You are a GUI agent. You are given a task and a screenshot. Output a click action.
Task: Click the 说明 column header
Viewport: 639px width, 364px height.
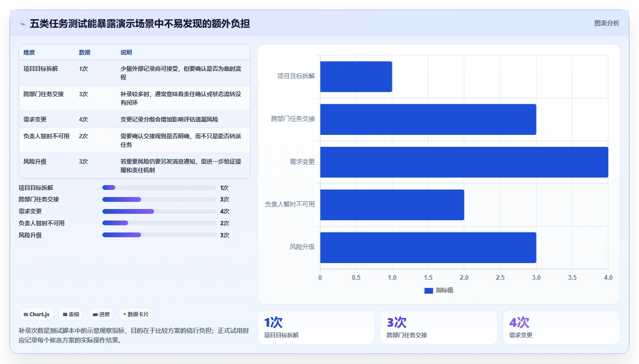[x=126, y=52]
